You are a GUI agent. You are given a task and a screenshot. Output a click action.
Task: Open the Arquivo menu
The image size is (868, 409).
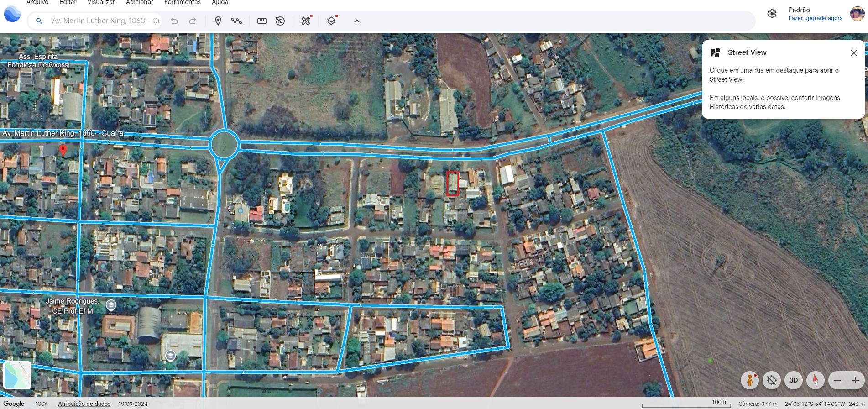click(x=37, y=3)
